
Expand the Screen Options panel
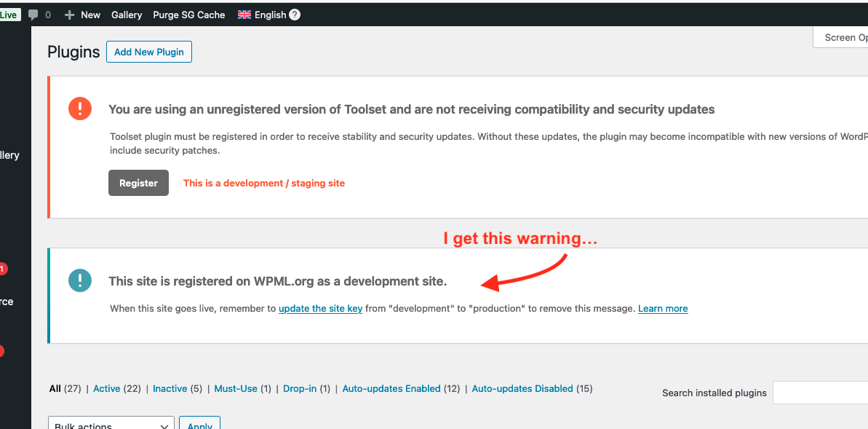[840, 38]
